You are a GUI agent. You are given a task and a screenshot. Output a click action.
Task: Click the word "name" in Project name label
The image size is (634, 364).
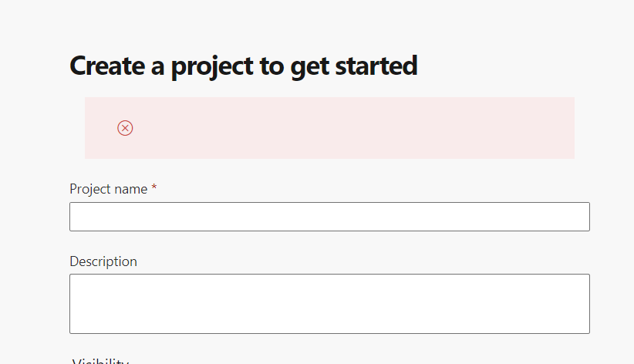(131, 189)
